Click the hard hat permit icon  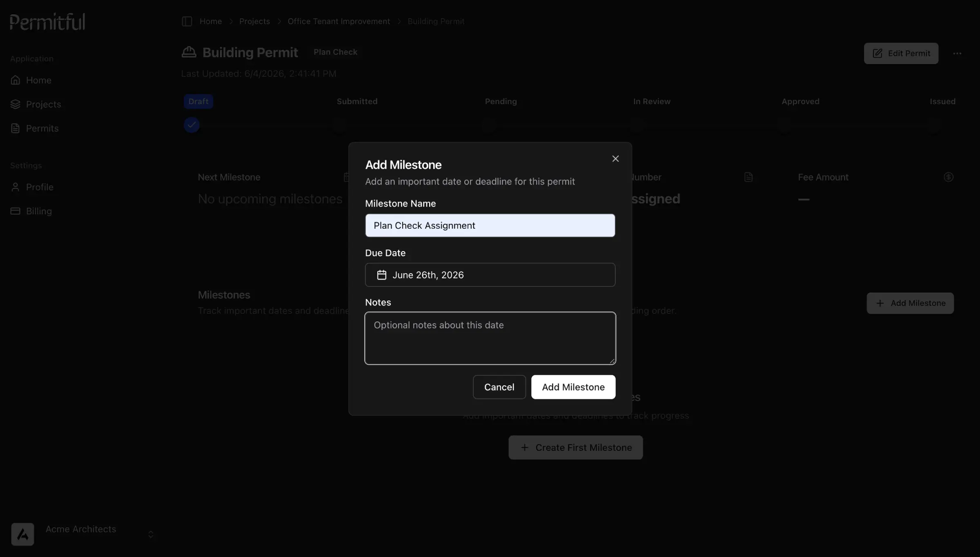(189, 52)
